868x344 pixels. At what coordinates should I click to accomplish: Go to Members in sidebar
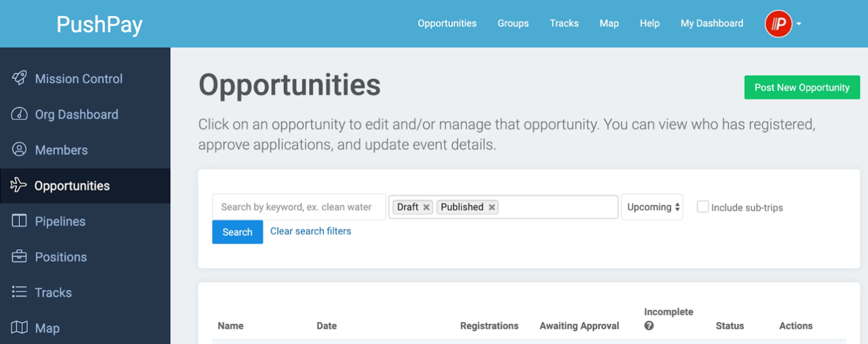tap(85, 150)
